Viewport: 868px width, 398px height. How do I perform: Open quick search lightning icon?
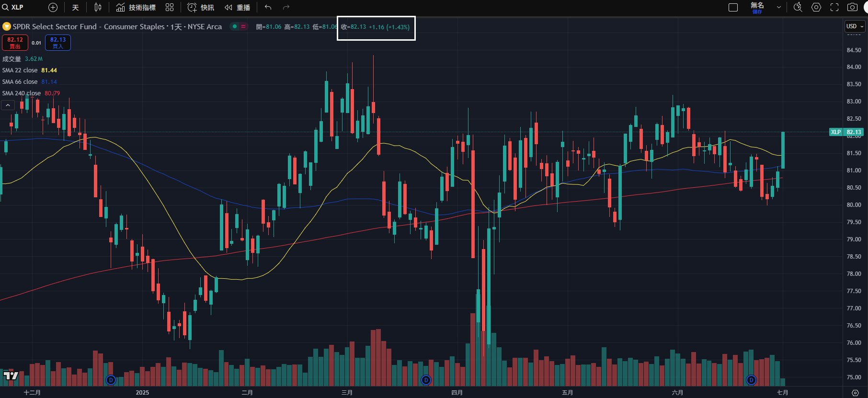tap(798, 7)
